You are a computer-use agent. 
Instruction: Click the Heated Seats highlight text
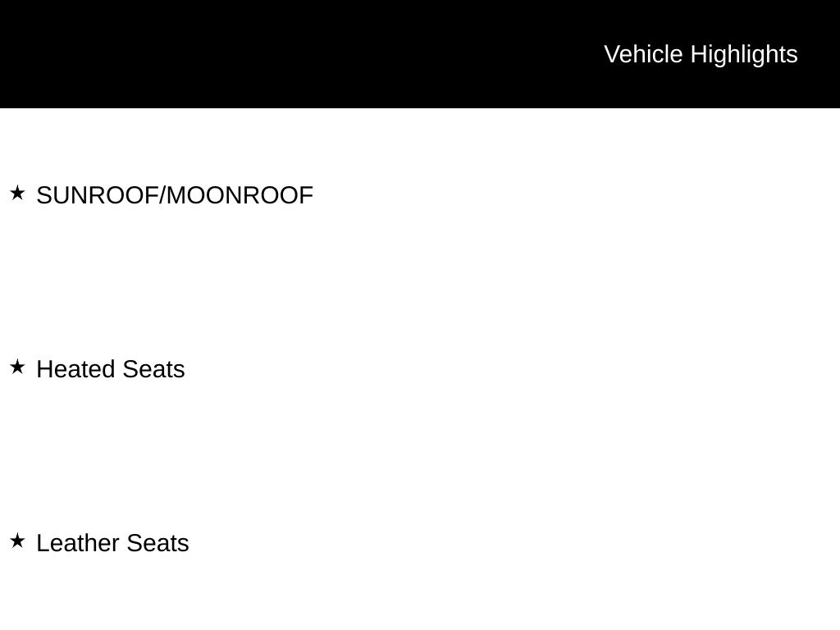point(111,369)
